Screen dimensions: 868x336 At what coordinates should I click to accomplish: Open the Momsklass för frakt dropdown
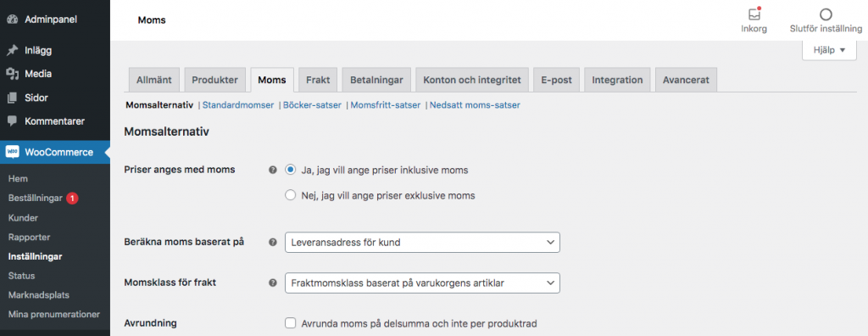422,283
